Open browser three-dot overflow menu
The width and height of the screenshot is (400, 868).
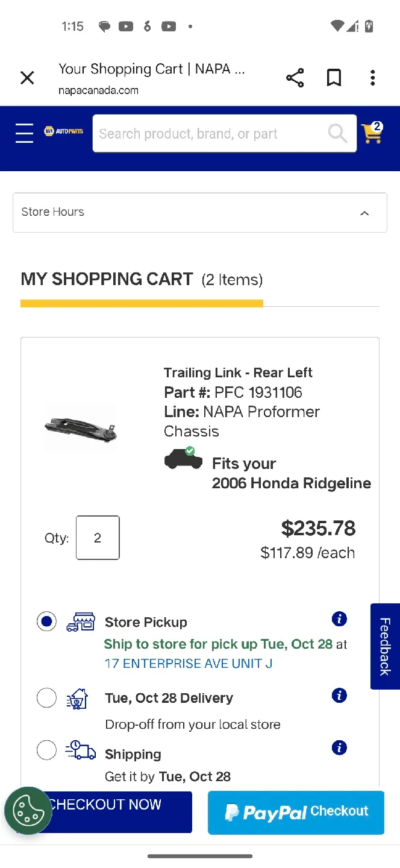373,78
